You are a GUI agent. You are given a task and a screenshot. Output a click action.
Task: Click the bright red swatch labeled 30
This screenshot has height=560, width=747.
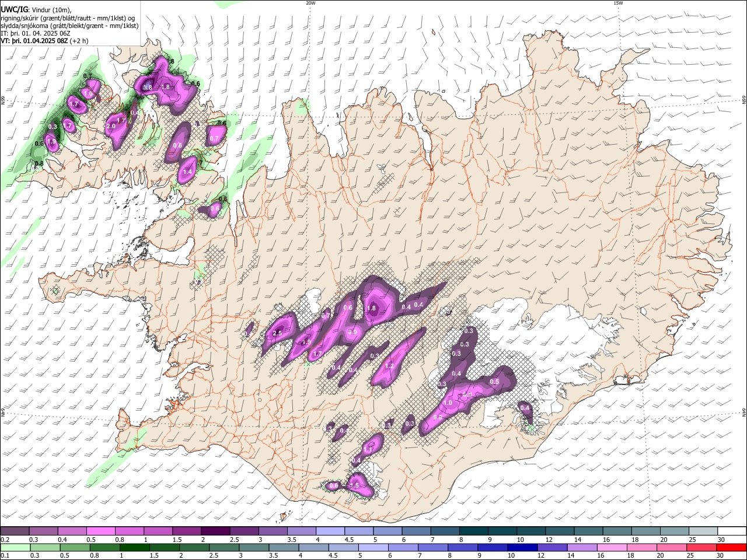coord(732,548)
